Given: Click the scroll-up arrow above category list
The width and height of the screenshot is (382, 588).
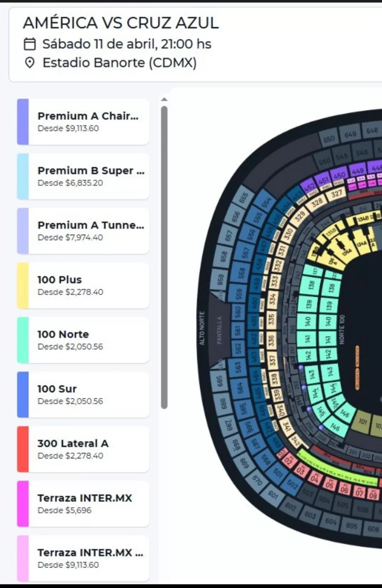Looking at the screenshot, I should click(x=164, y=100).
